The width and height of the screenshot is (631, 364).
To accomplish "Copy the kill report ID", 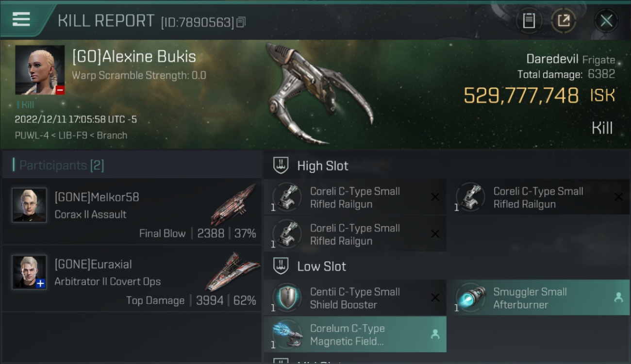I will 241,22.
